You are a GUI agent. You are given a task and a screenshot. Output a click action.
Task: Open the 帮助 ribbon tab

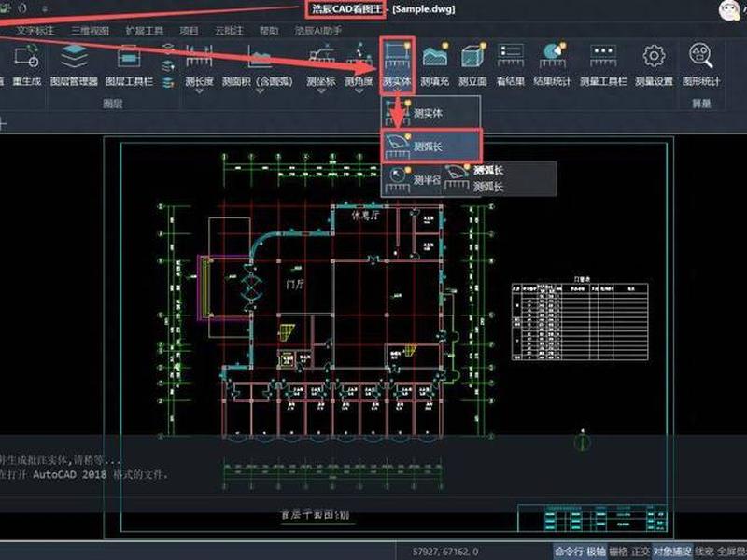(269, 31)
